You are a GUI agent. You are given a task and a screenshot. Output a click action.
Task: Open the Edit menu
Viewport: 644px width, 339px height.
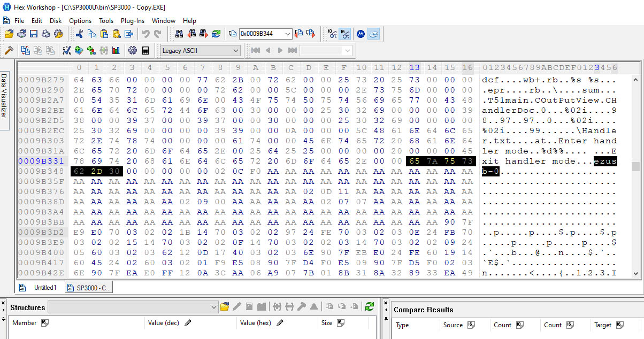coord(37,20)
